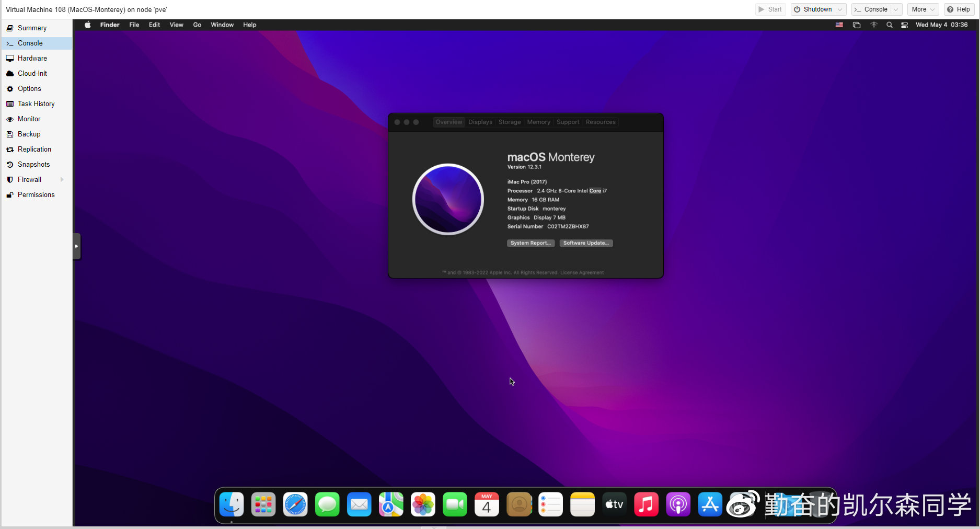Launch Apple TV app from Dock

point(614,505)
